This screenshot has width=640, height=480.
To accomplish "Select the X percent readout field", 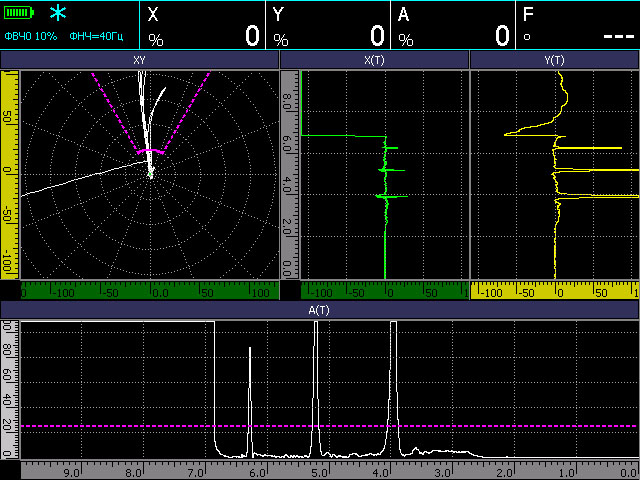I will (203, 26).
